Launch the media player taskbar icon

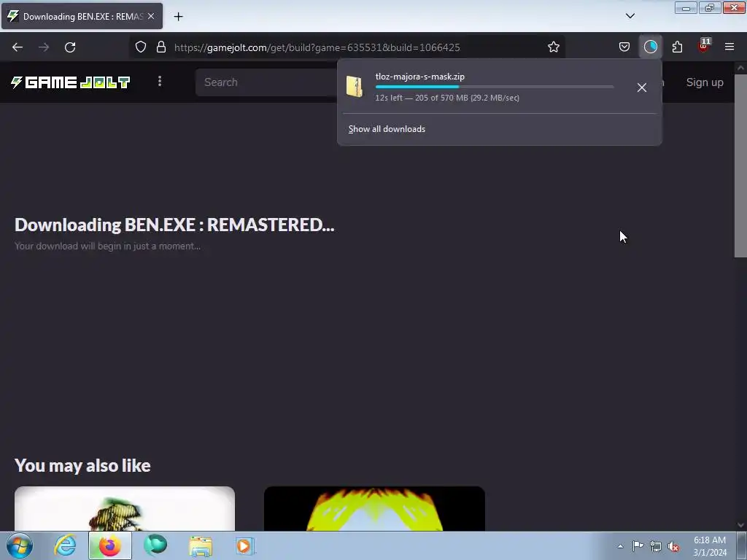245,545
